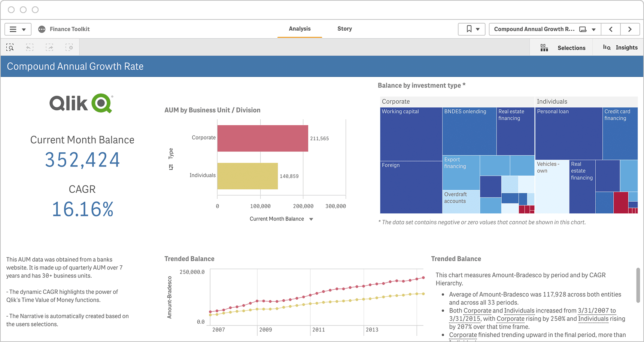Click the Compound Annual Growth Rate sheet header

pos(75,66)
